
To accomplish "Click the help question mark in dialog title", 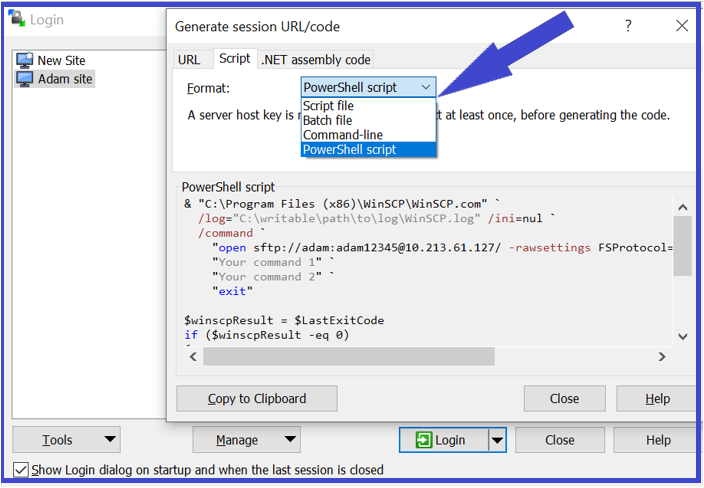I will (629, 26).
